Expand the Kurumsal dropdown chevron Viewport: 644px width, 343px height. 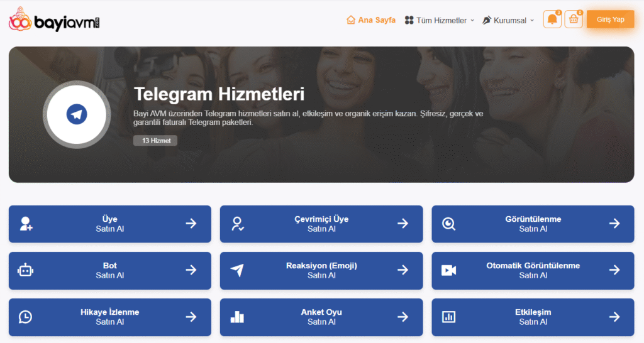coord(532,21)
